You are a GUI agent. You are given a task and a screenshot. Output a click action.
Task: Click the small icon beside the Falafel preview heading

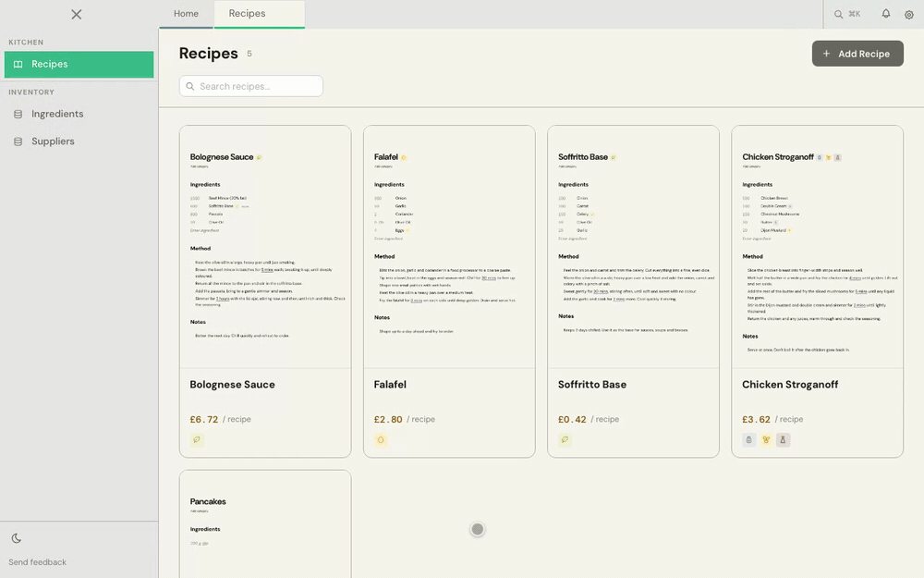[x=404, y=157]
